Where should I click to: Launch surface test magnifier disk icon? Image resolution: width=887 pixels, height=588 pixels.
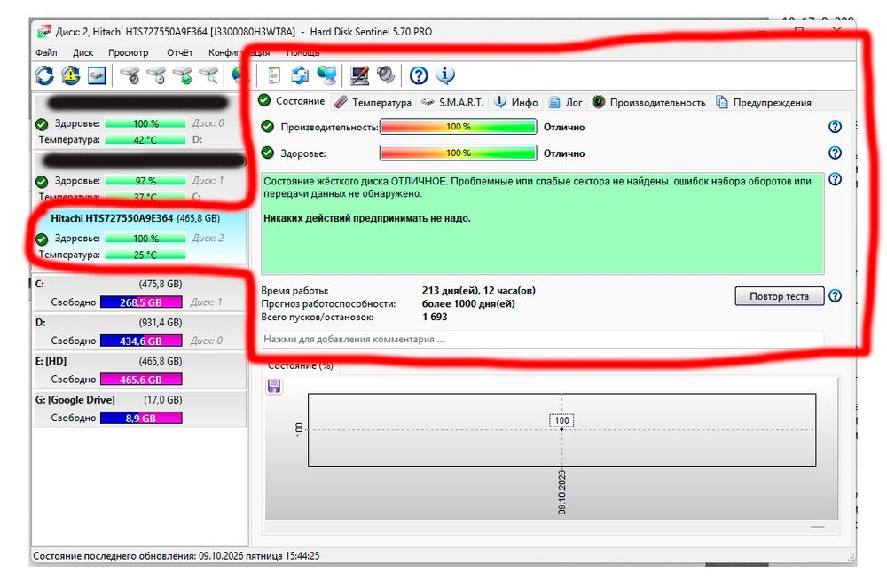(x=208, y=75)
